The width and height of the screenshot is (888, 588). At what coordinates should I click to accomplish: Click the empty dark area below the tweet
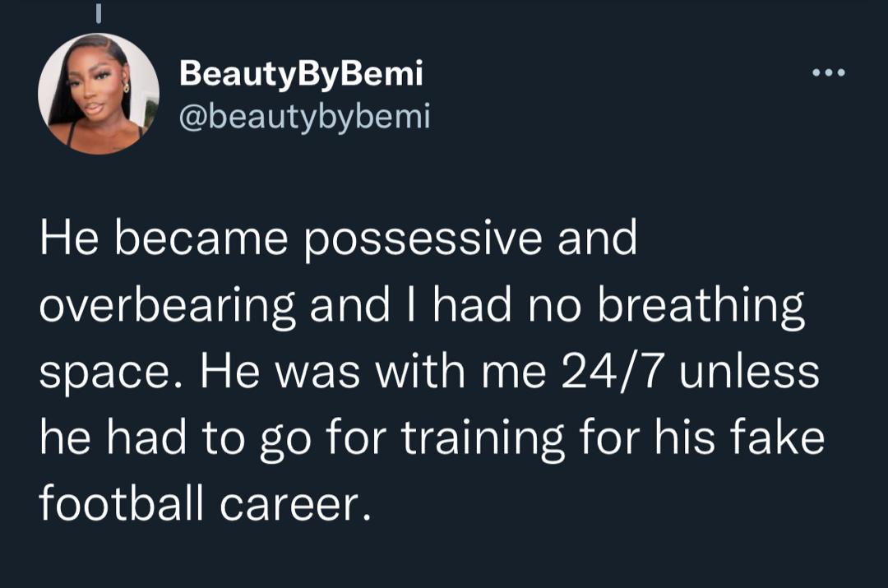coord(444,559)
